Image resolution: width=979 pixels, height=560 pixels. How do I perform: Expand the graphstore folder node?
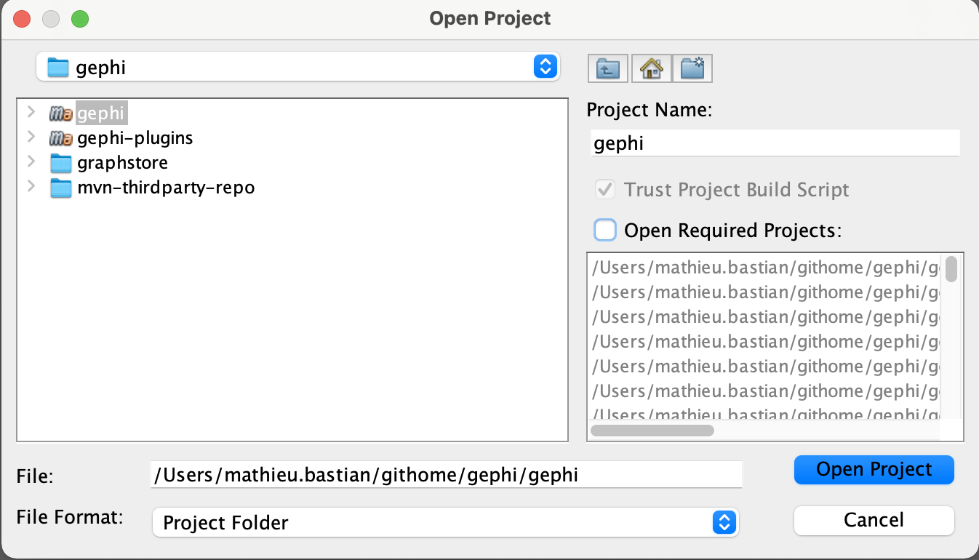pyautogui.click(x=31, y=162)
